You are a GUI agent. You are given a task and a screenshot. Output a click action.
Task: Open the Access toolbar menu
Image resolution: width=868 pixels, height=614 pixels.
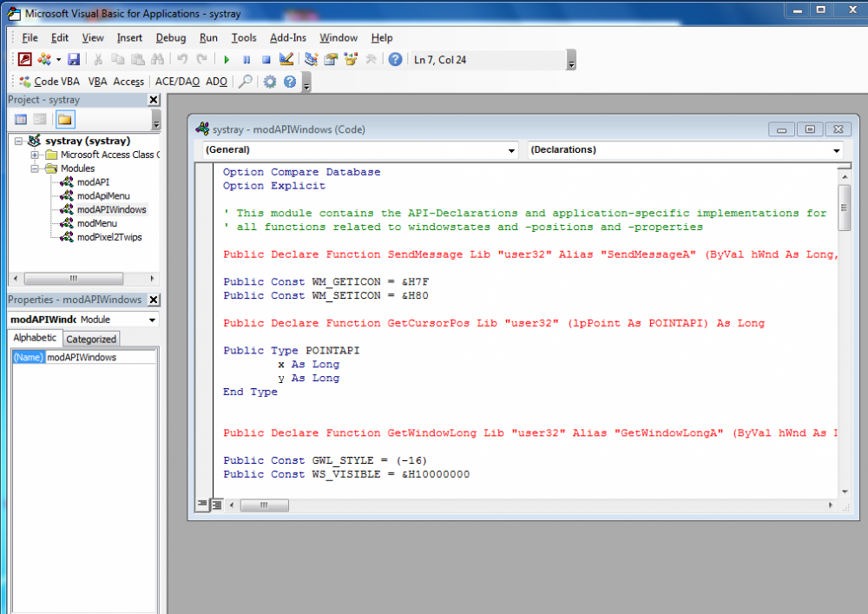pyautogui.click(x=128, y=82)
